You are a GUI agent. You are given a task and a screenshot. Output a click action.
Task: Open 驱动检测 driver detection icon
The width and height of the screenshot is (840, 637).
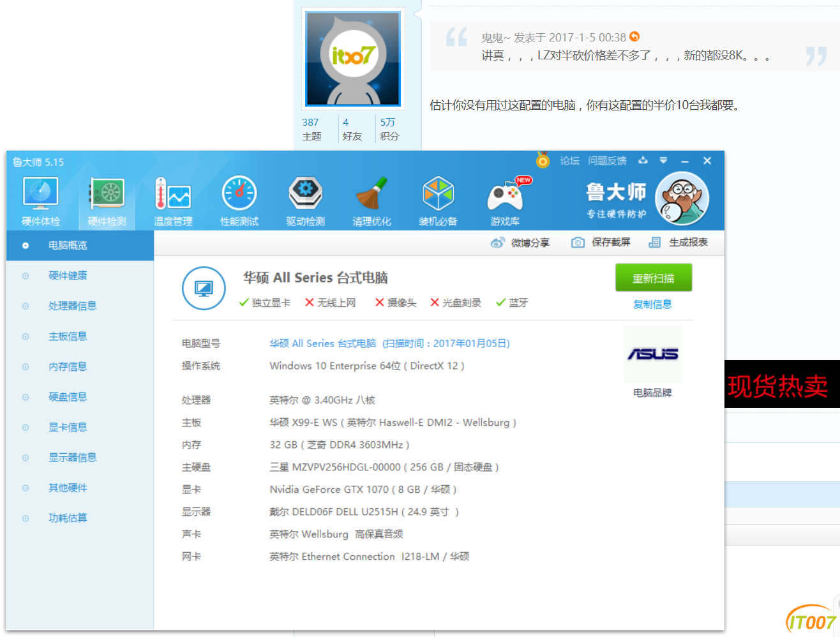[305, 202]
